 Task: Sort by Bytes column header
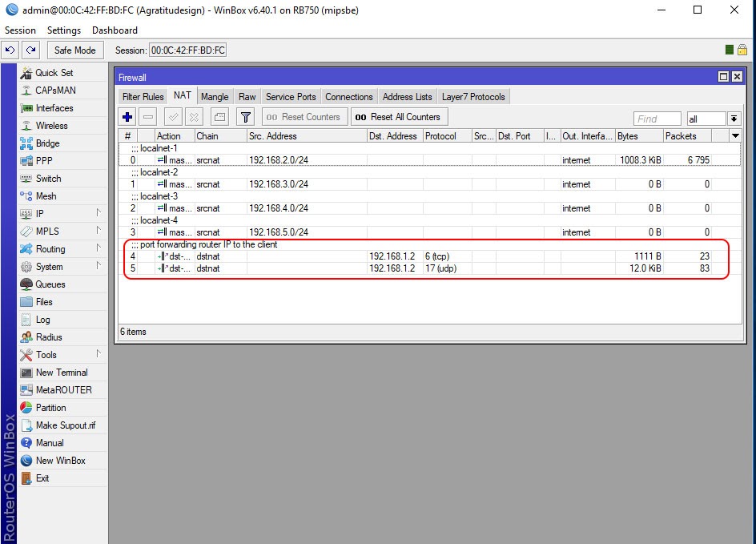click(x=639, y=136)
